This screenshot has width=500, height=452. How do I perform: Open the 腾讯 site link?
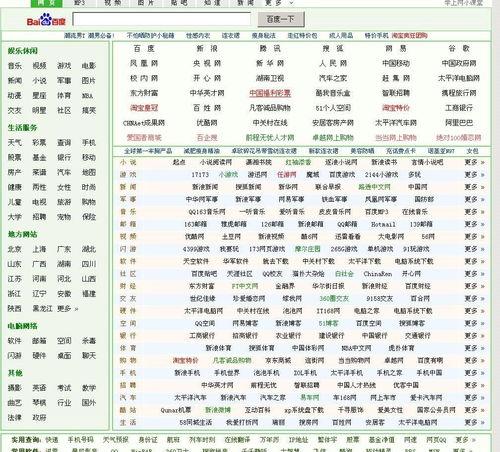coord(270,49)
